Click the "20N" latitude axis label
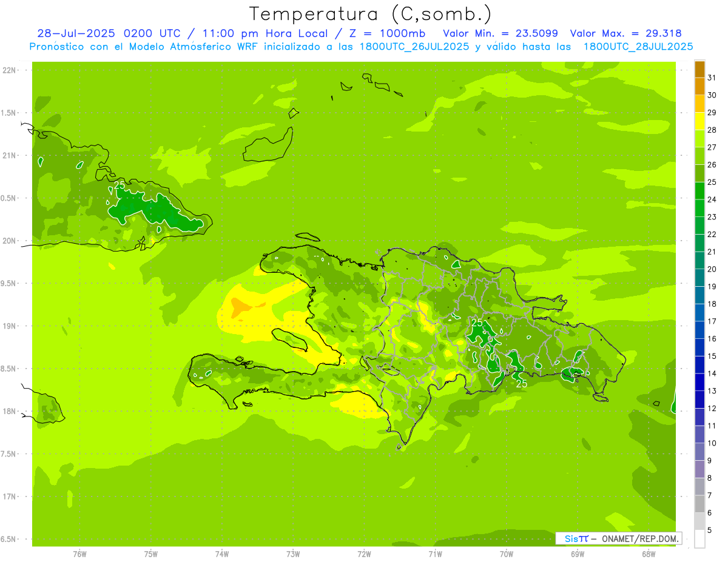728x562 pixels. 9,241
